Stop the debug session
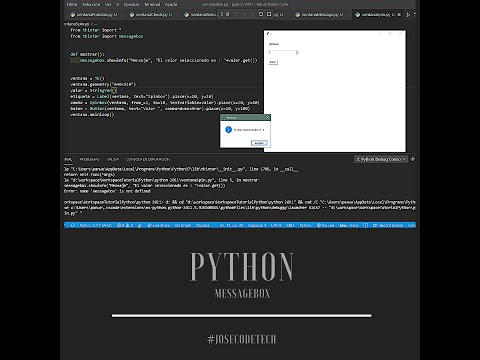This screenshot has width=480, height=360. click(269, 14)
